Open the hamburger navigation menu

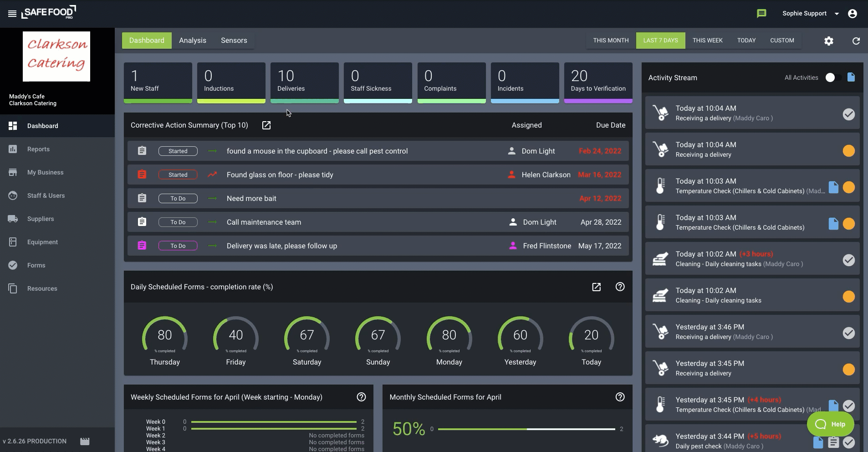[x=12, y=14]
